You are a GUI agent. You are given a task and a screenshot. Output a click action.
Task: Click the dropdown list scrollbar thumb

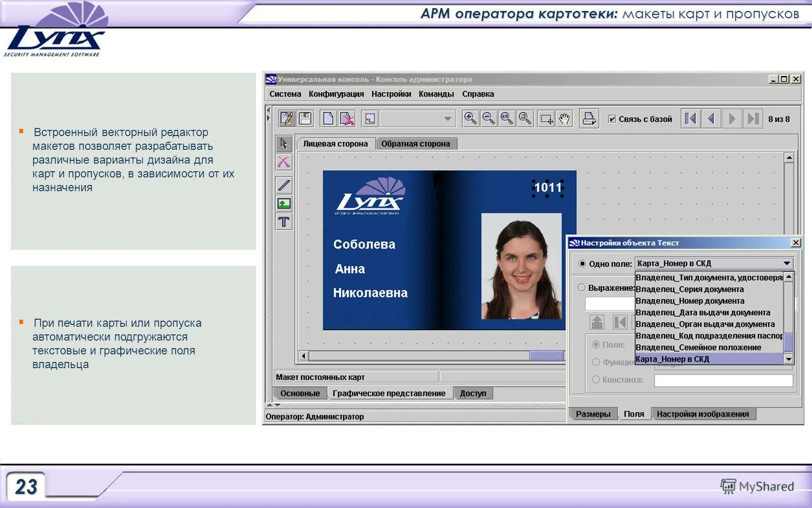click(x=789, y=342)
